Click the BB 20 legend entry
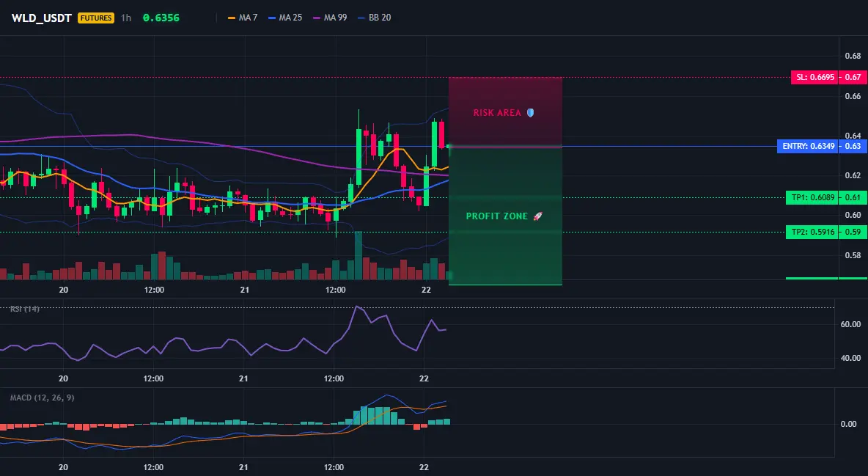This screenshot has height=476, width=868. point(374,18)
